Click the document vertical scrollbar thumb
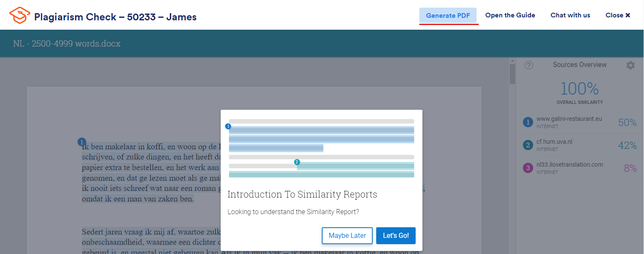This screenshot has width=644, height=254. [512, 72]
